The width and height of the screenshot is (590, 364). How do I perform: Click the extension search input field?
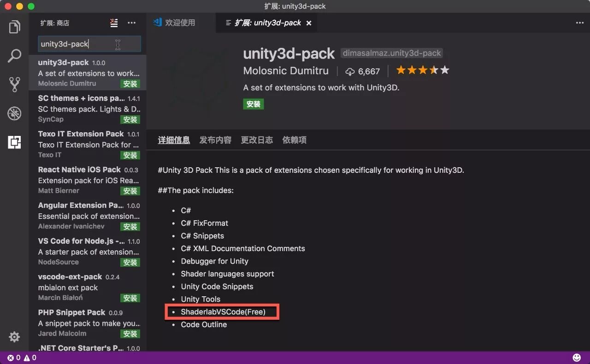89,44
